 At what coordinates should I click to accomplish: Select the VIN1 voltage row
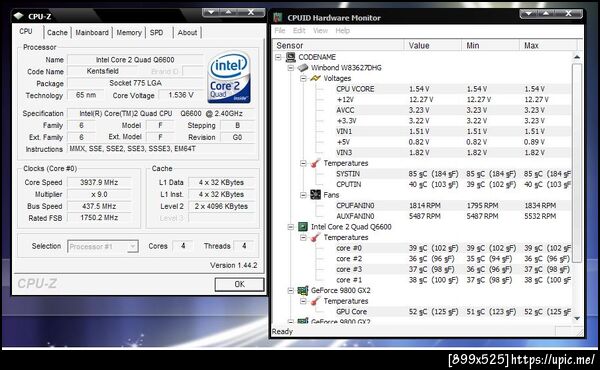pos(452,131)
